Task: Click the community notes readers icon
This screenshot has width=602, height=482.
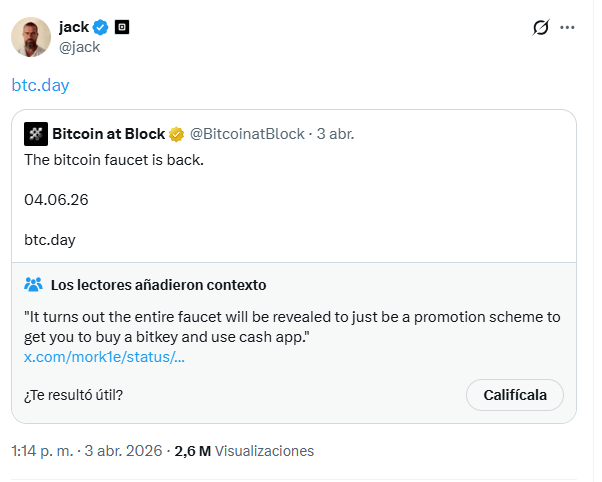Action: 33,285
